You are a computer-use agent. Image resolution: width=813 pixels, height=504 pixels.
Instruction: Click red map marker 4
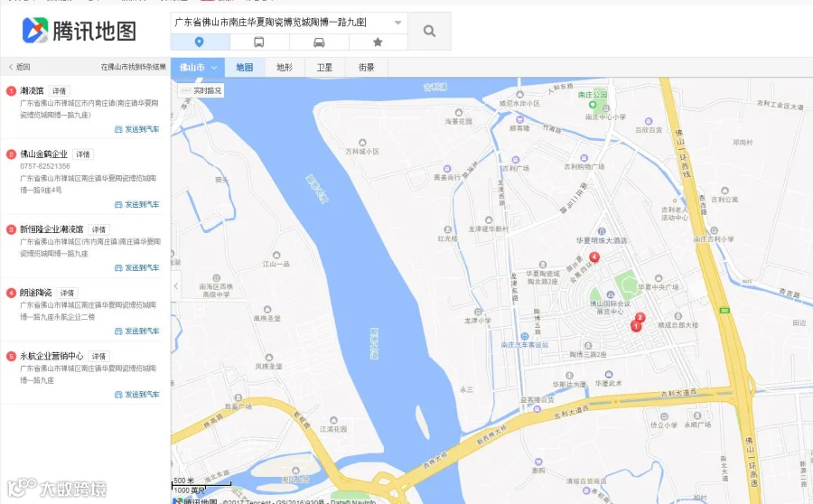tap(594, 257)
